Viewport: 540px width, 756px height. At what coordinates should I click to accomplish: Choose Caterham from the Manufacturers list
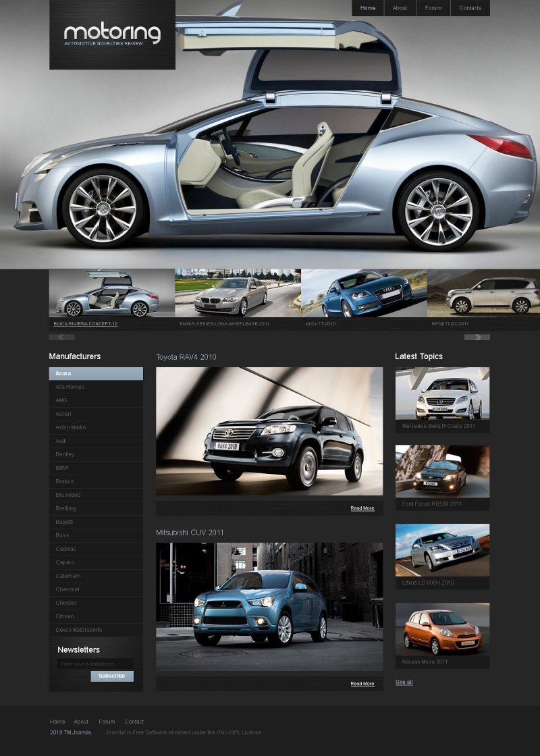(96, 576)
